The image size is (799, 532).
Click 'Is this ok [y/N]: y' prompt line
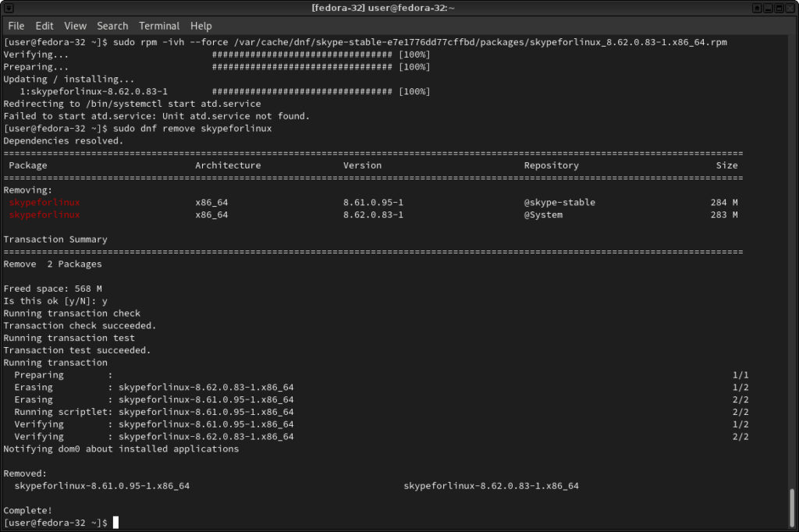55,301
